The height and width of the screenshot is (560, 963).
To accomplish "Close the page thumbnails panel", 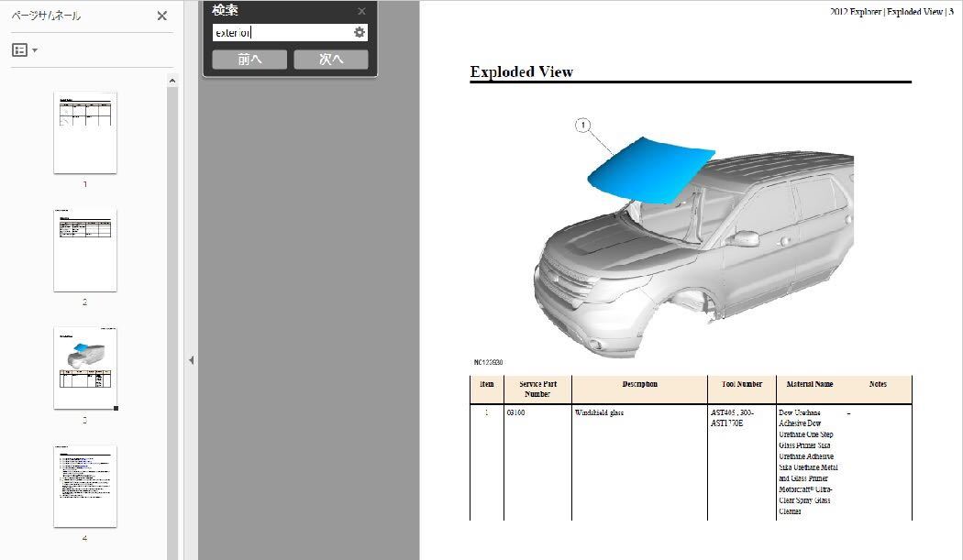I will pos(162,16).
